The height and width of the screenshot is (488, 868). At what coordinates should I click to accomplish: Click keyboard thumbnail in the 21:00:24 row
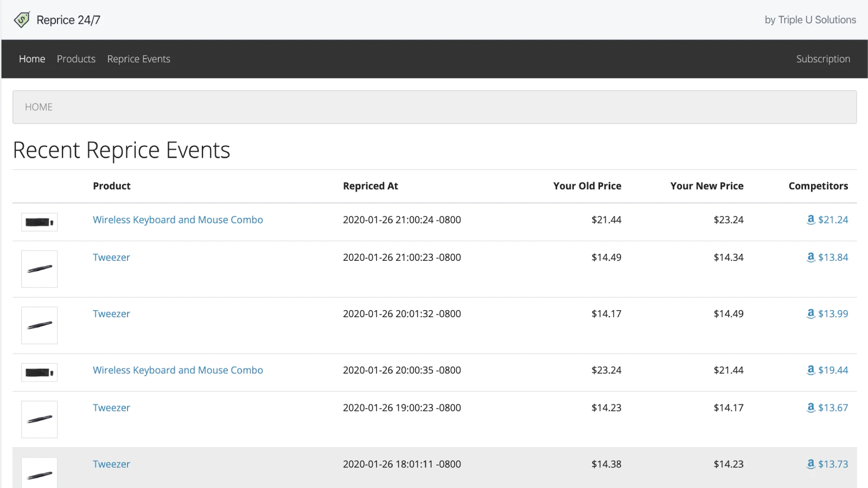click(x=39, y=222)
